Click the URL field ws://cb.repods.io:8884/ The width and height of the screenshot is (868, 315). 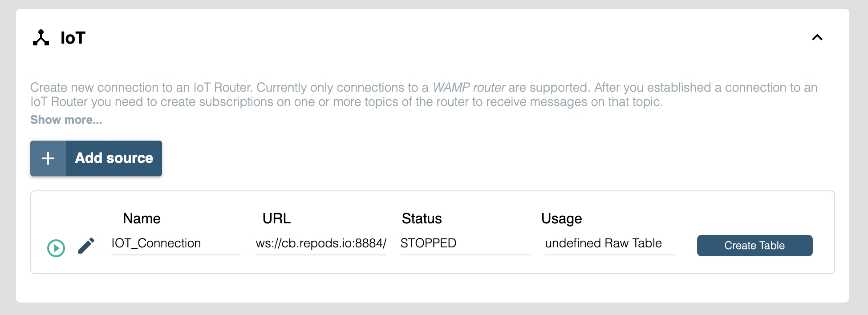320,243
